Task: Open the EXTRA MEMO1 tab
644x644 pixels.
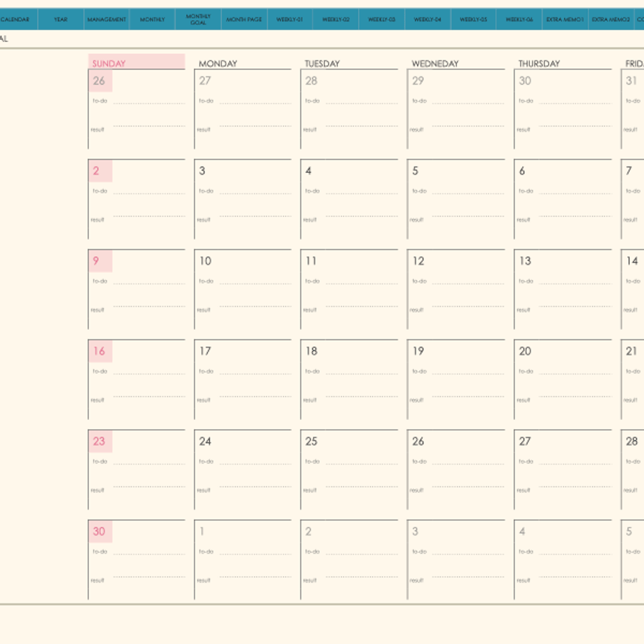Action: point(565,20)
